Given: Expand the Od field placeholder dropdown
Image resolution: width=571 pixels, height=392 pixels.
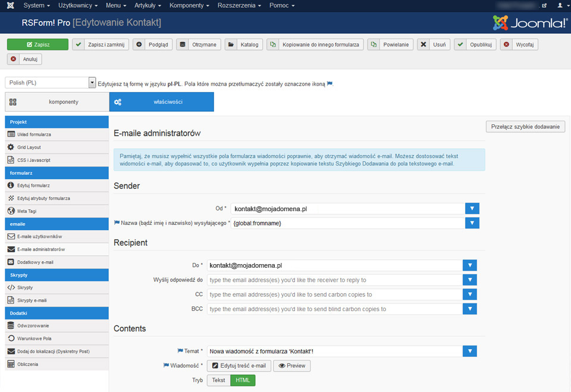Looking at the screenshot, I should click(472, 208).
